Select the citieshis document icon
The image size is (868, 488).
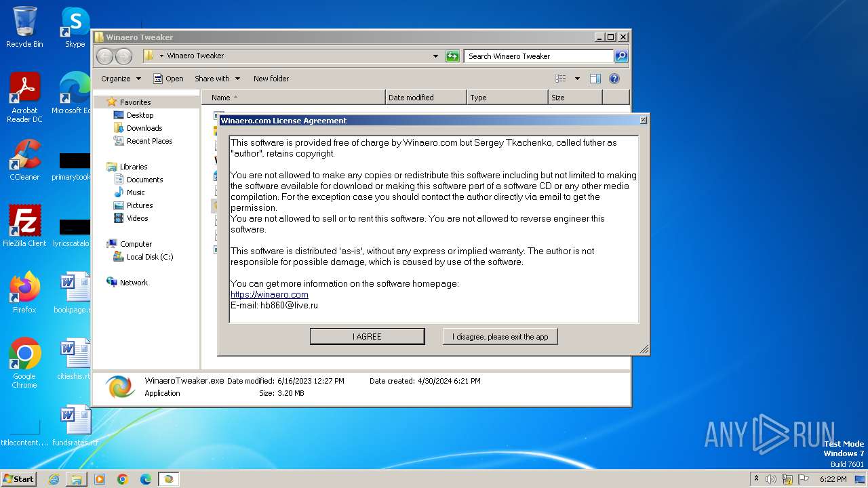pos(73,359)
